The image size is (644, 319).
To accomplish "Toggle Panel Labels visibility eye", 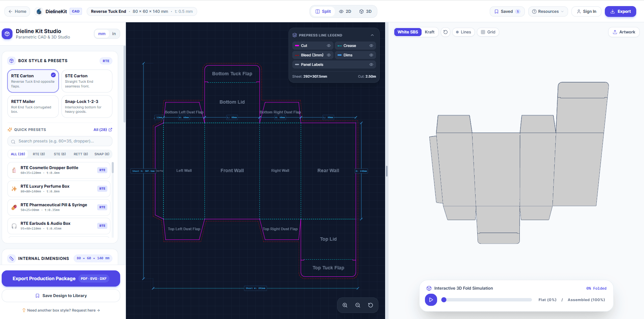I will coord(371,64).
